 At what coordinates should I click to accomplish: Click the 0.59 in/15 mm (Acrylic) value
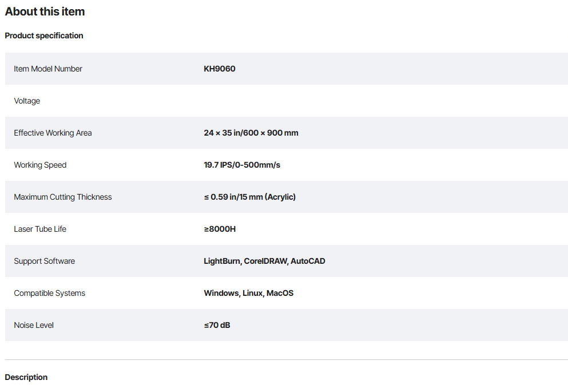pos(250,197)
